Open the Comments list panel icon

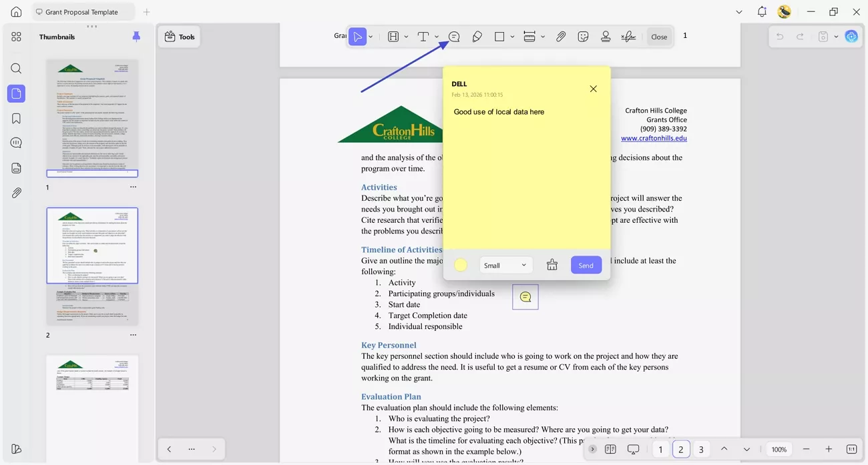[16, 143]
